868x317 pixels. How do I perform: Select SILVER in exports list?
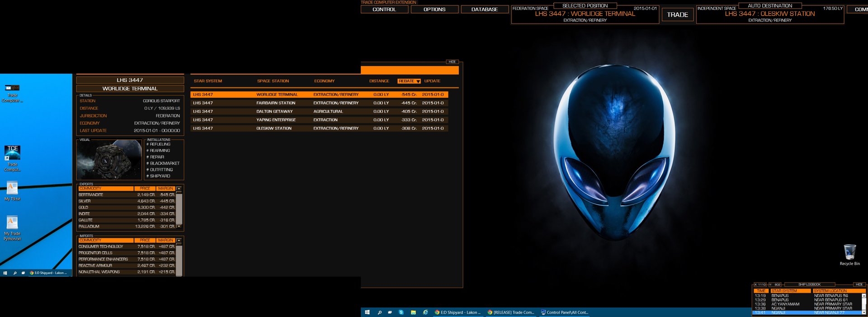click(127, 201)
